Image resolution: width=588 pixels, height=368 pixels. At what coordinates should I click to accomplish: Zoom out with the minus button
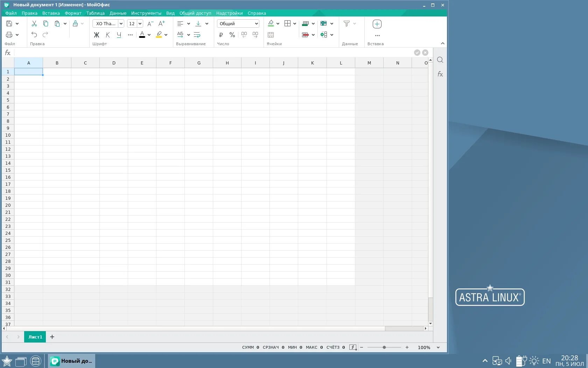tap(362, 347)
